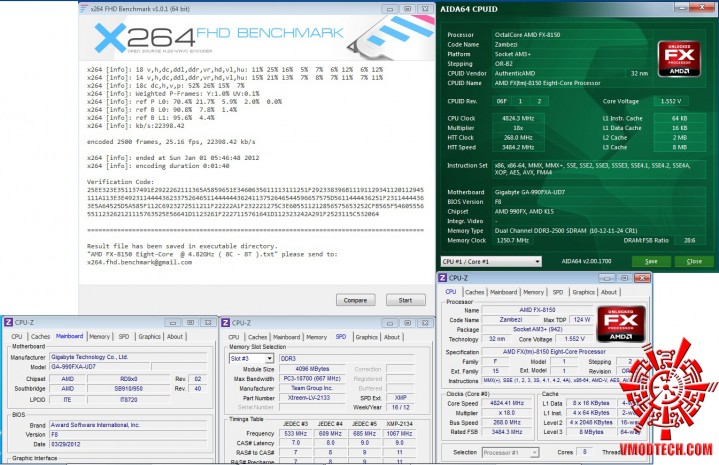
Task: Switch to Mainboard tab in right CPU-Z window
Action: 503,292
